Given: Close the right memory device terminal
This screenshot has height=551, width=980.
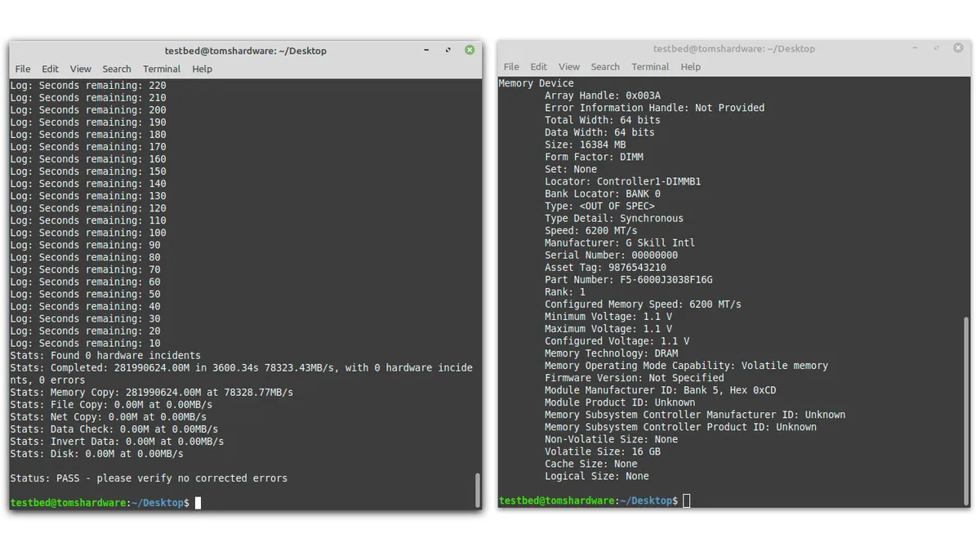Looking at the screenshot, I should pyautogui.click(x=958, y=48).
